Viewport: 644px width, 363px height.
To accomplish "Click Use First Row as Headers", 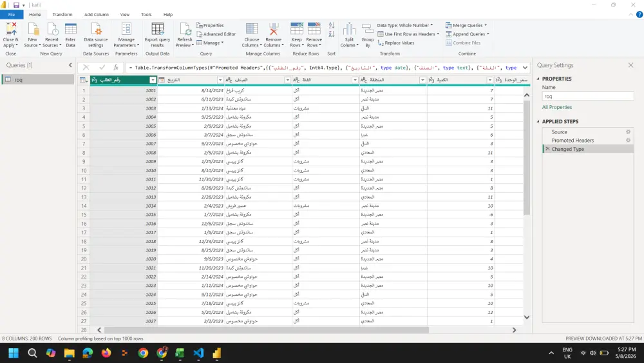I will click(408, 34).
